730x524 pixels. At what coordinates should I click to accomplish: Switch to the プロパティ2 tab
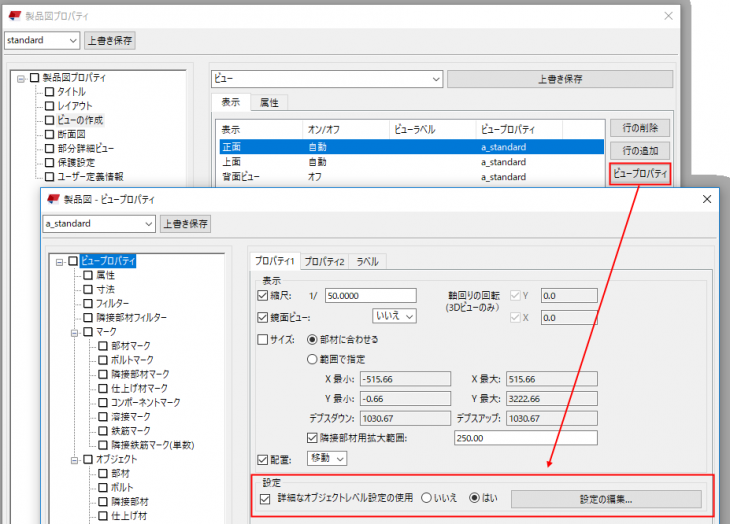click(x=324, y=262)
